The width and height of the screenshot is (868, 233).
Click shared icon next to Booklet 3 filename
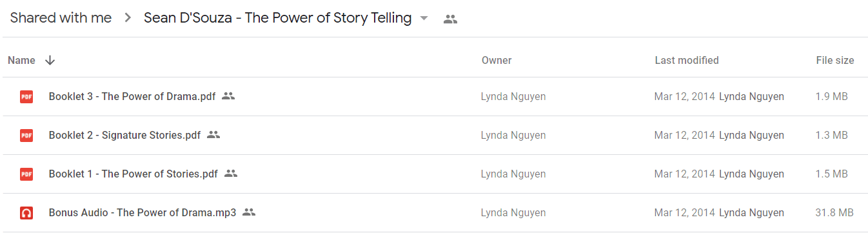pyautogui.click(x=228, y=96)
